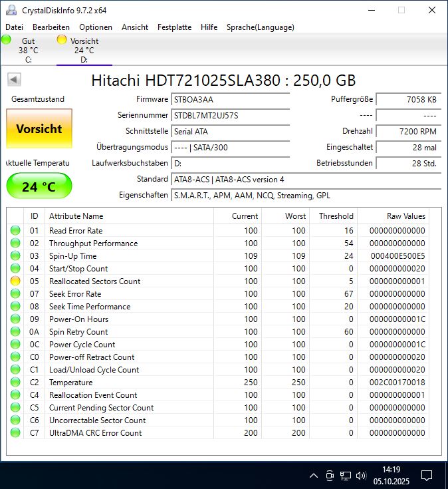This screenshot has height=489, width=448.
Task: Click the Gesamtzustand label
Action: pos(38,99)
